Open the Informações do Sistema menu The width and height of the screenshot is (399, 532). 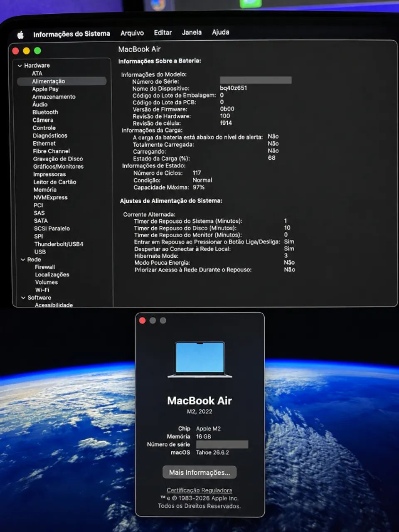tap(71, 34)
